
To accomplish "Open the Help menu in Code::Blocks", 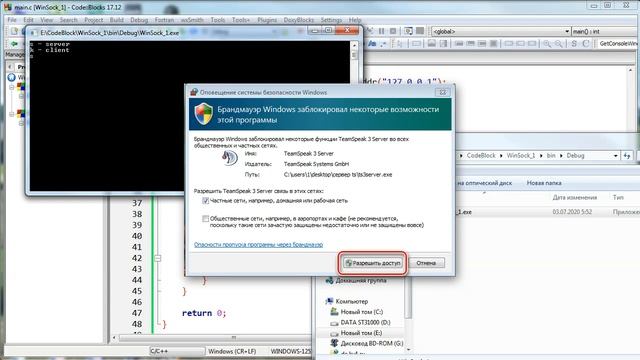I will coord(355,20).
